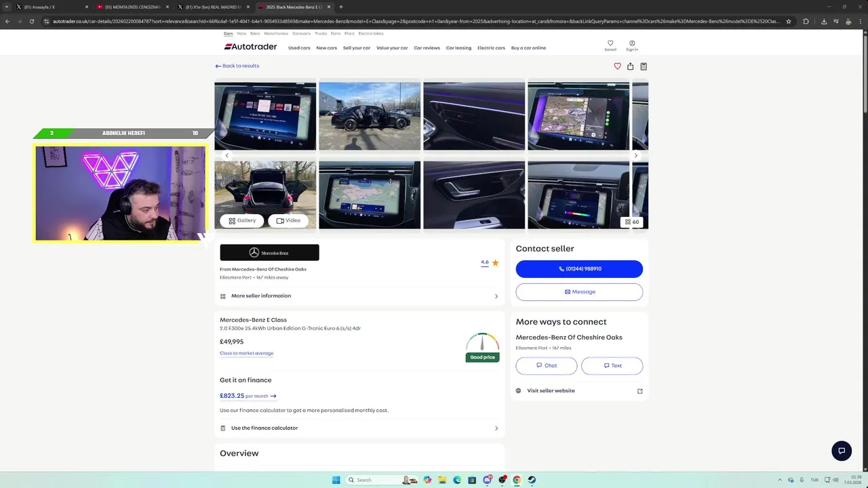The image size is (868, 488).
Task: Switch to the Anasayfa / X browser tab
Action: [x=52, y=7]
